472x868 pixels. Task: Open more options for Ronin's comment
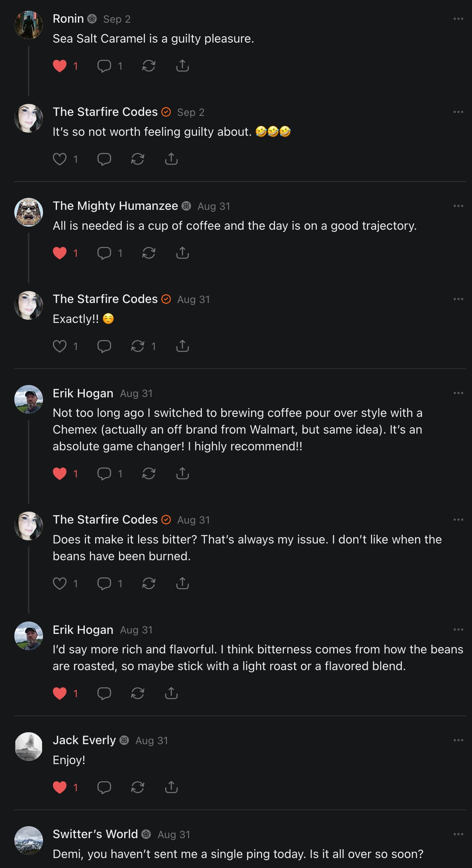pyautogui.click(x=458, y=19)
